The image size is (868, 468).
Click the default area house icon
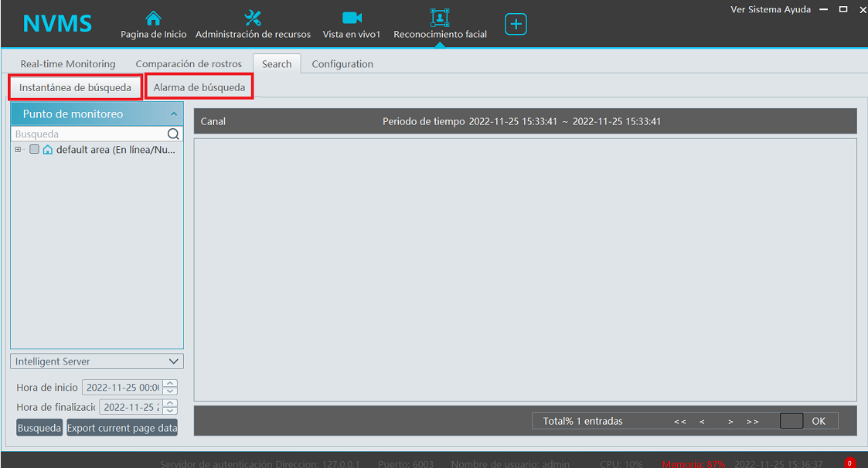point(48,150)
